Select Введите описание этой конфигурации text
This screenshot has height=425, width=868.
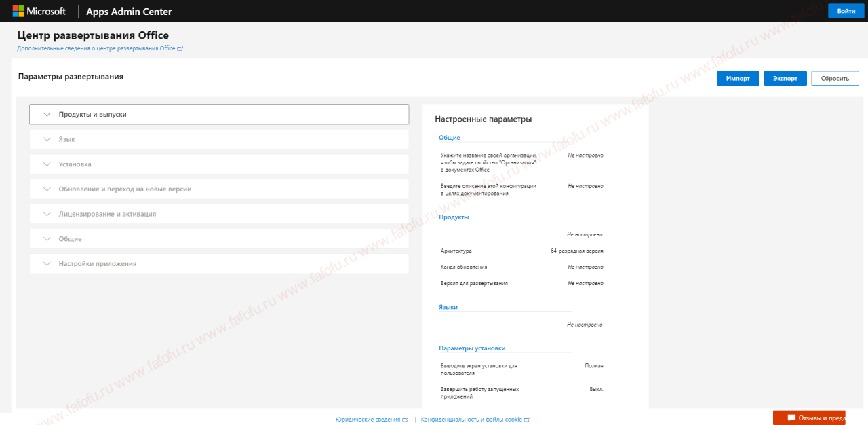pos(488,189)
